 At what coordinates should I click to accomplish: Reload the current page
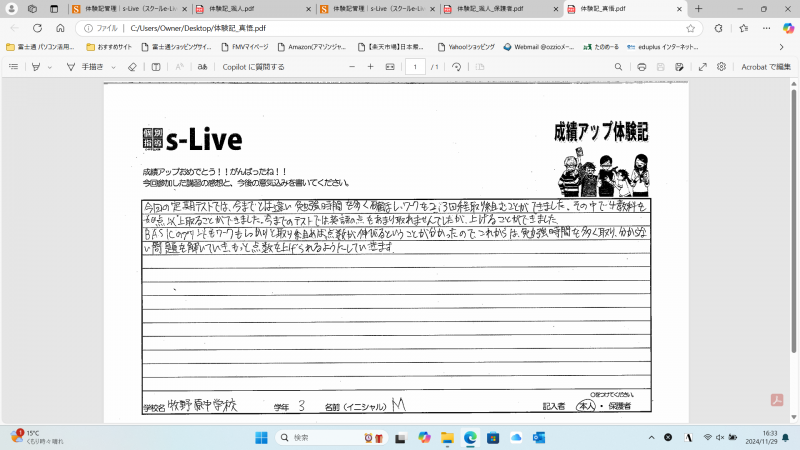37,28
